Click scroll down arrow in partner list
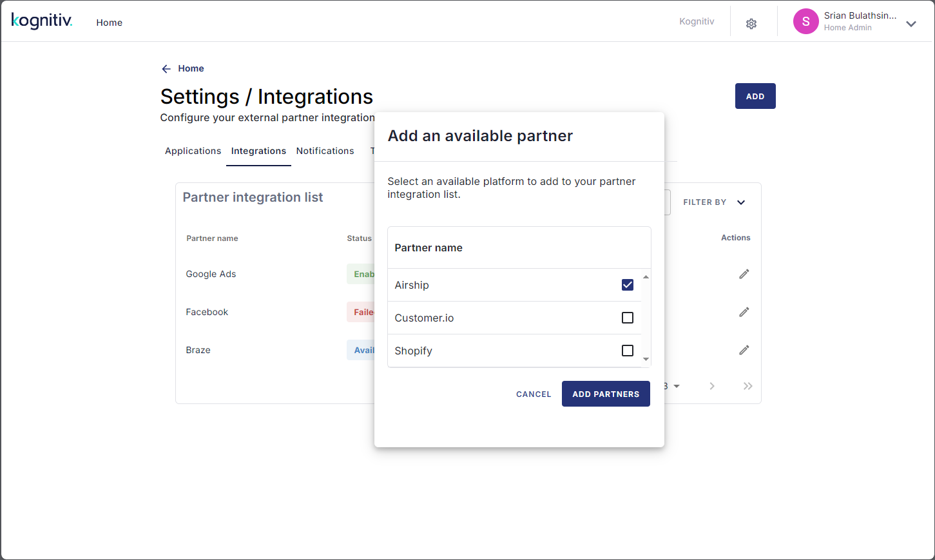Screen dimensions: 935x560 [x=646, y=359]
